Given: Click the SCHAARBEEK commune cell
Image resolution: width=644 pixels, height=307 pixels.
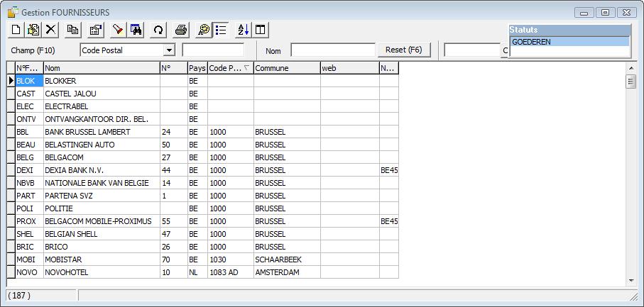Looking at the screenshot, I should [287, 259].
